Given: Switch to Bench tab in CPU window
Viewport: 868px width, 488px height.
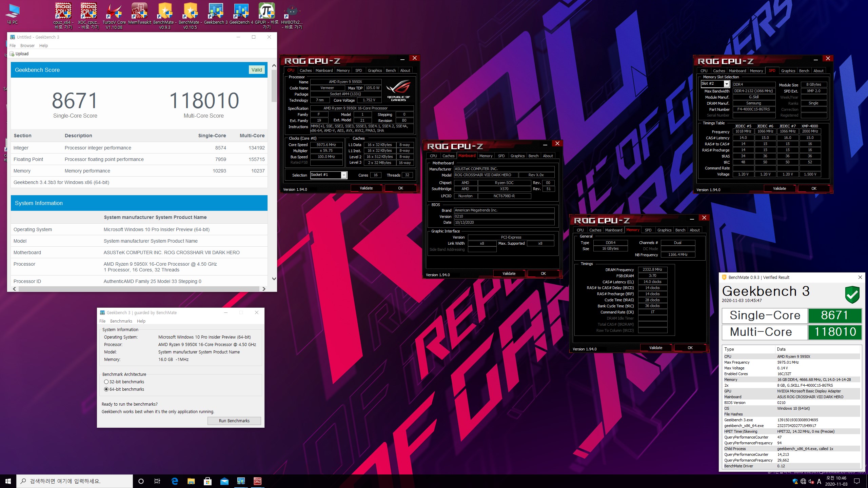Looking at the screenshot, I should (x=391, y=70).
